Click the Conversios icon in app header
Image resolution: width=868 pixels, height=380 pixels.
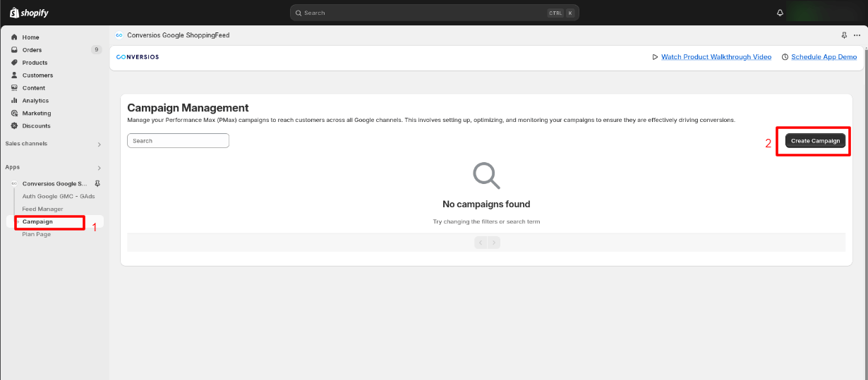[119, 35]
